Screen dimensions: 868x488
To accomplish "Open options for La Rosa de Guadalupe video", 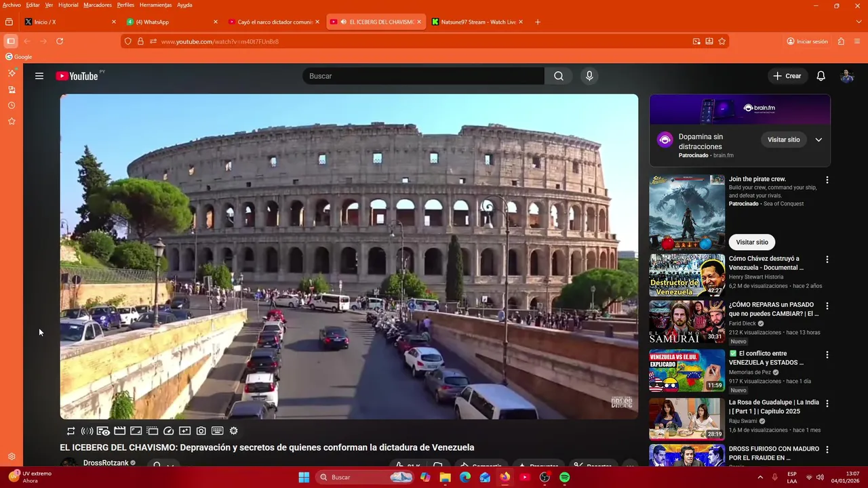I will pyautogui.click(x=827, y=403).
